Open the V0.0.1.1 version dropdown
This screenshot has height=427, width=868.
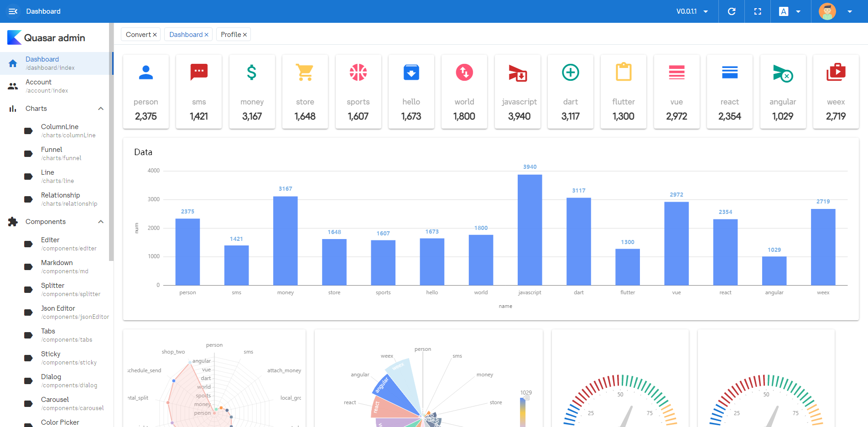tap(692, 11)
